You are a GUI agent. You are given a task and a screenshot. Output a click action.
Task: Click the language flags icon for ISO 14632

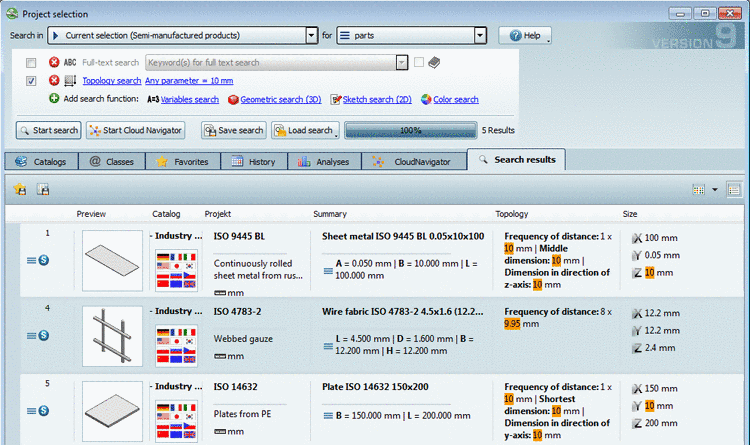pos(176,420)
